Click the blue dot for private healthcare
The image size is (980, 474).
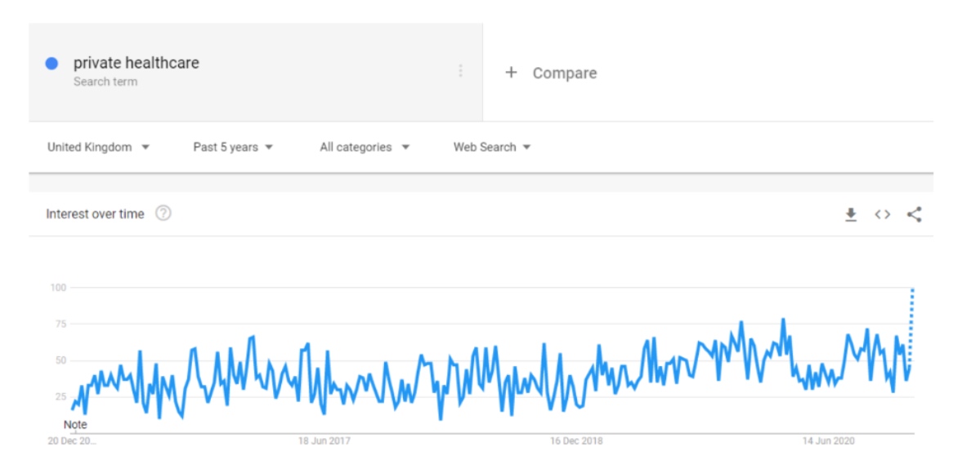pos(51,63)
